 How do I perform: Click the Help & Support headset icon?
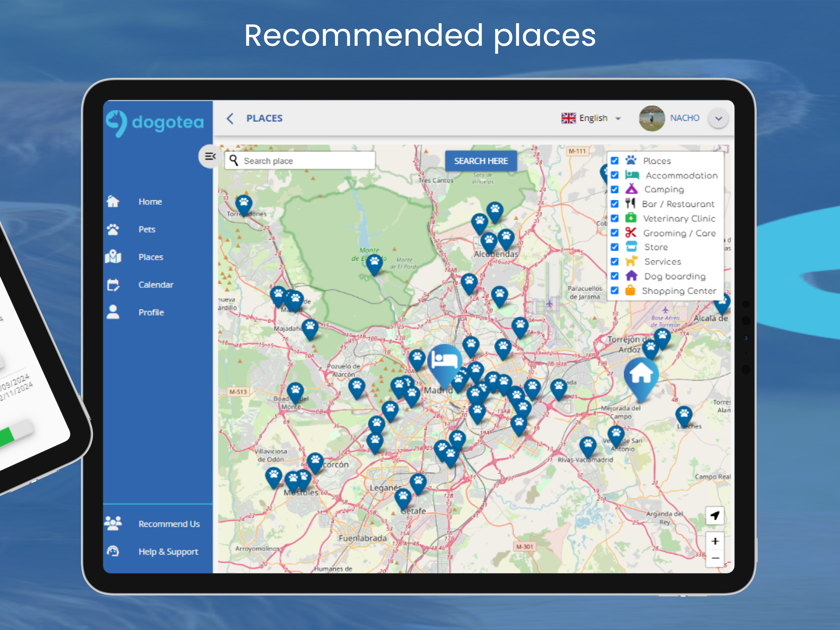coord(113,551)
